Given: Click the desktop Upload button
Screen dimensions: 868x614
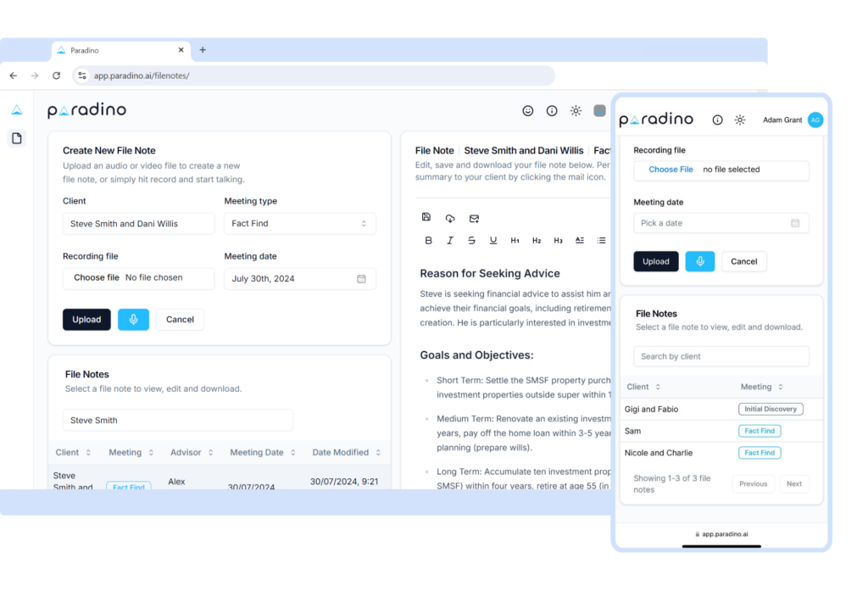Looking at the screenshot, I should pyautogui.click(x=86, y=320).
